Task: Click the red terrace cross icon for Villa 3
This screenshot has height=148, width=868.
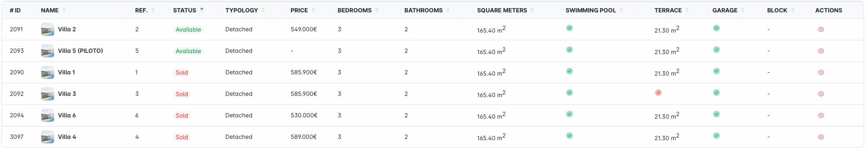Action: tap(658, 92)
